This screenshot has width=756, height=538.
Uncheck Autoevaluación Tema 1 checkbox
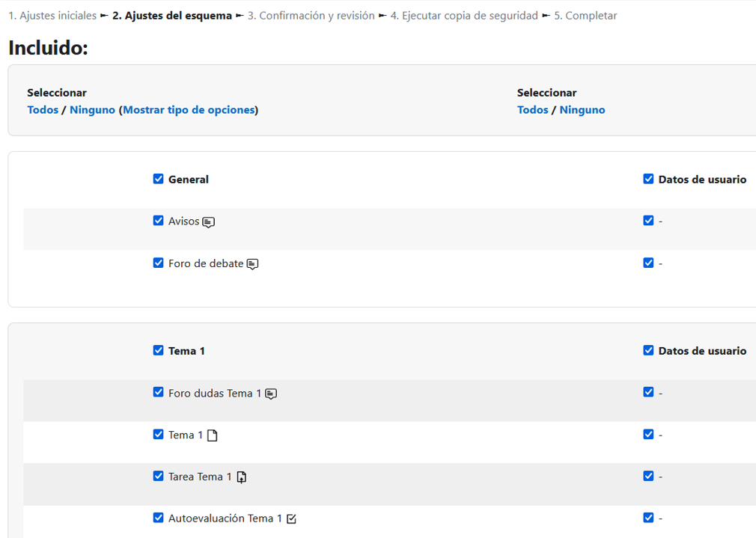[x=158, y=517]
